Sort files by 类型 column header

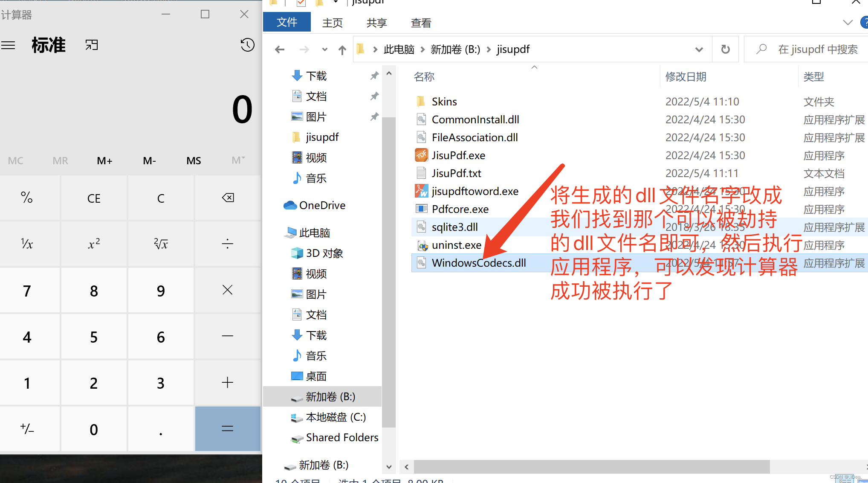[x=814, y=77]
